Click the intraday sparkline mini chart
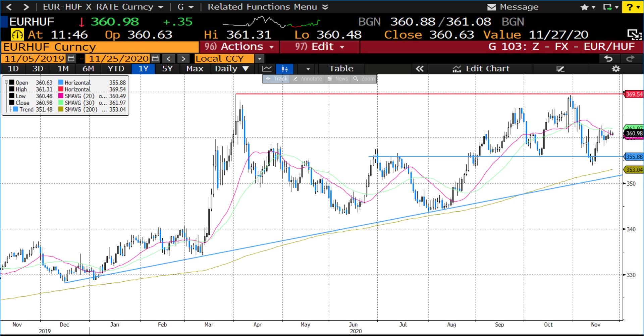Screen dimensions: 644x336 pyautogui.click(x=271, y=22)
